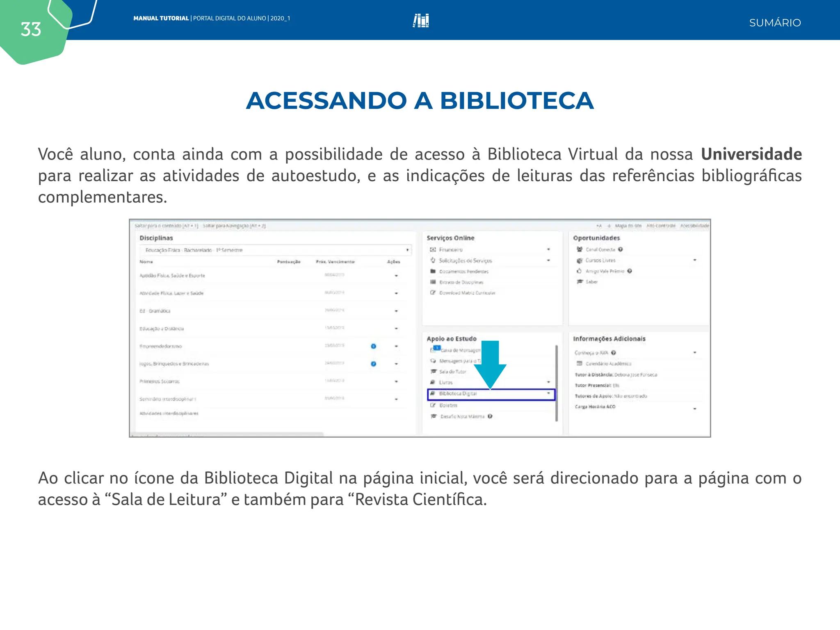Open the Biblioteca Digital entry
The image size is (840, 630).
(491, 394)
